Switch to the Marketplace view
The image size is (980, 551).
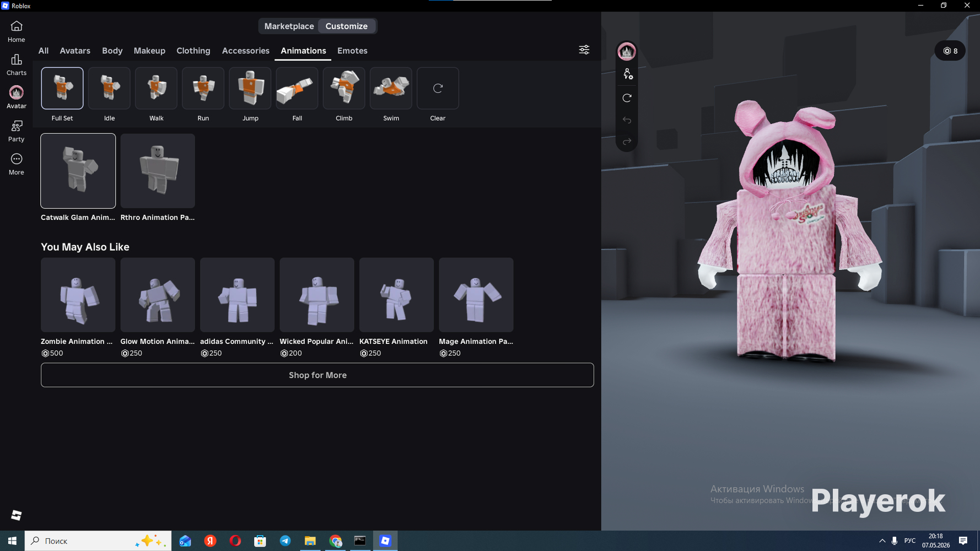(289, 26)
